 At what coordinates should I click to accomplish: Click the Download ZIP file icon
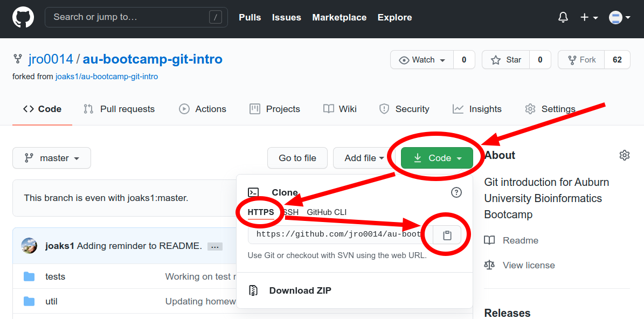[x=253, y=290]
